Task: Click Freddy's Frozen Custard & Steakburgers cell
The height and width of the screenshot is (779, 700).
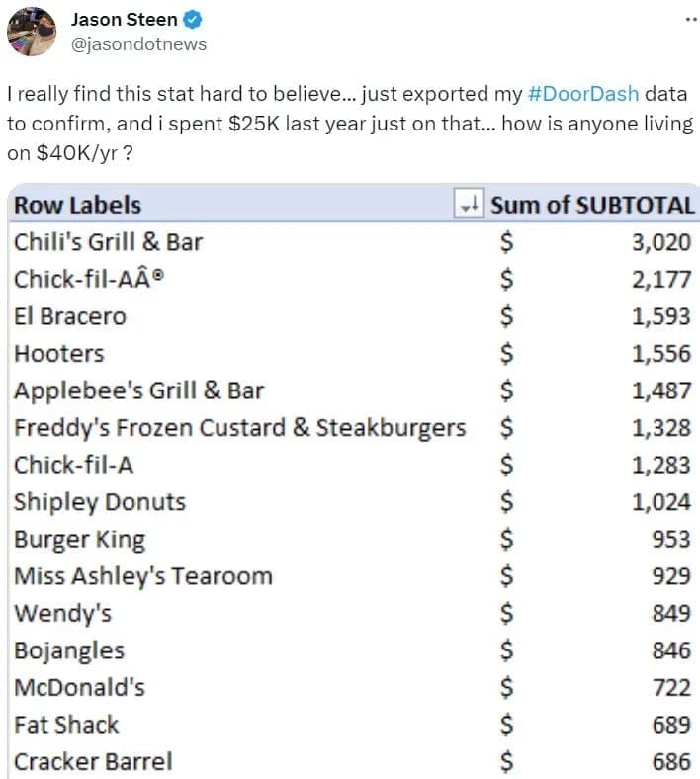Action: tap(238, 428)
